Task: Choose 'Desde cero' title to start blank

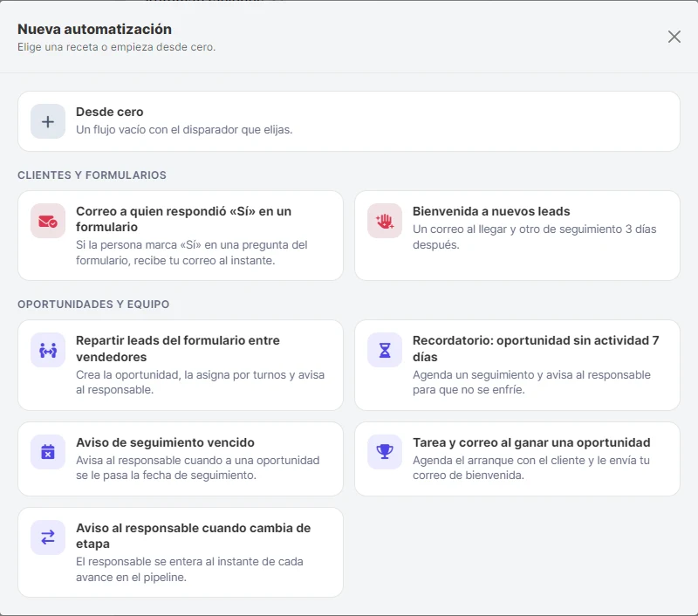Action: (110, 112)
